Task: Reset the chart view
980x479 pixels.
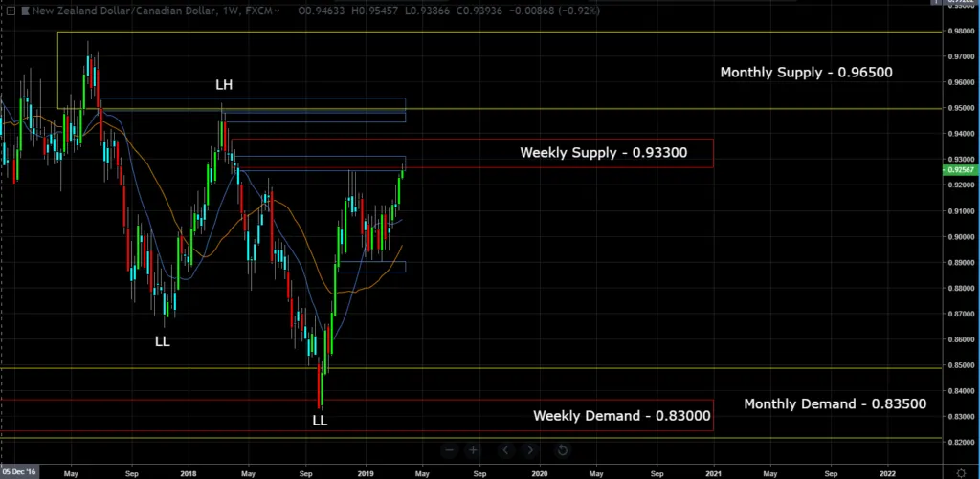Action: coord(562,450)
